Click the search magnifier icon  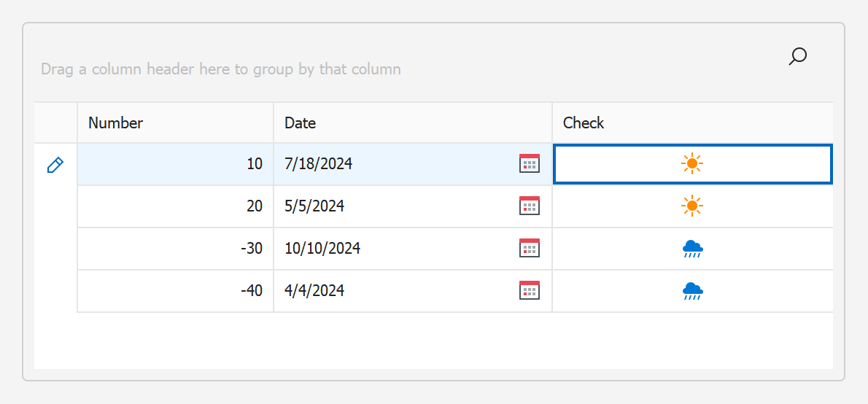[797, 56]
